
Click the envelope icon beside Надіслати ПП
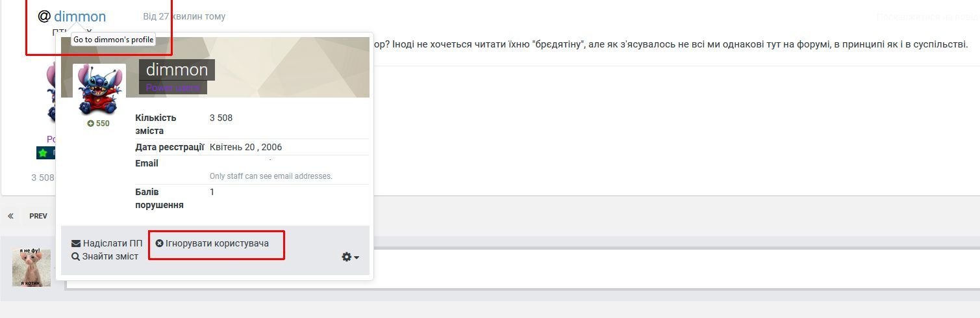76,243
